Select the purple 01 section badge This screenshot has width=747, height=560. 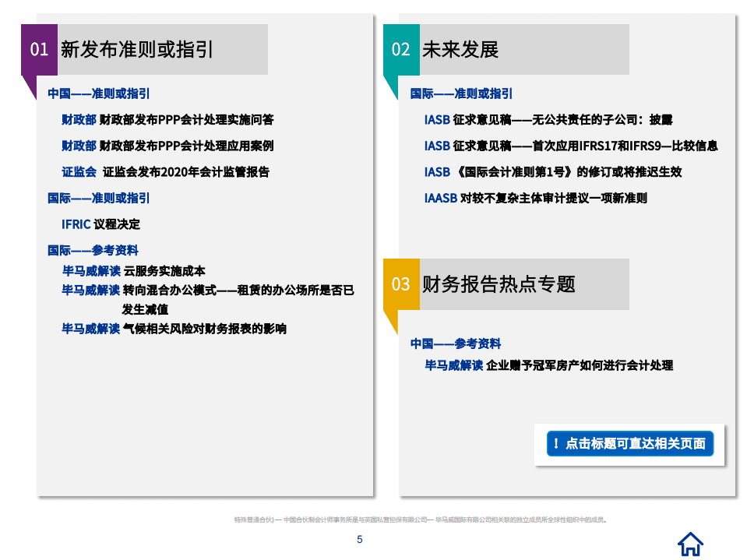click(x=37, y=49)
